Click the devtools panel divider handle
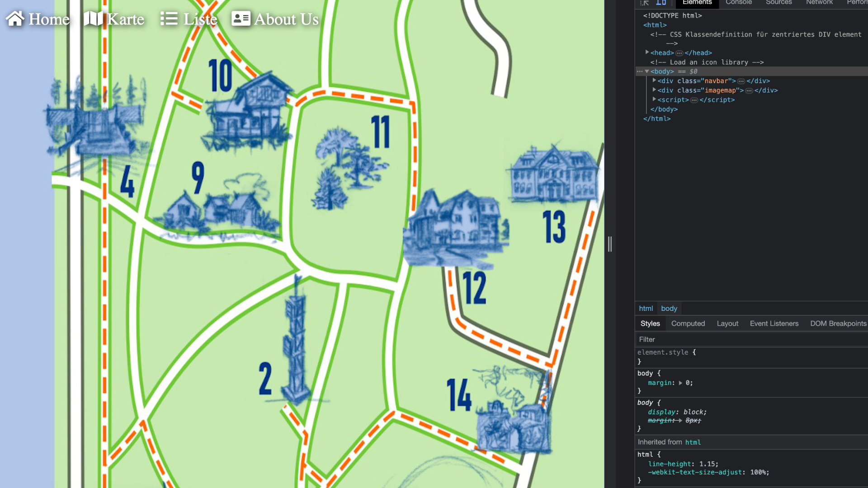The height and width of the screenshot is (488, 868). coord(610,244)
